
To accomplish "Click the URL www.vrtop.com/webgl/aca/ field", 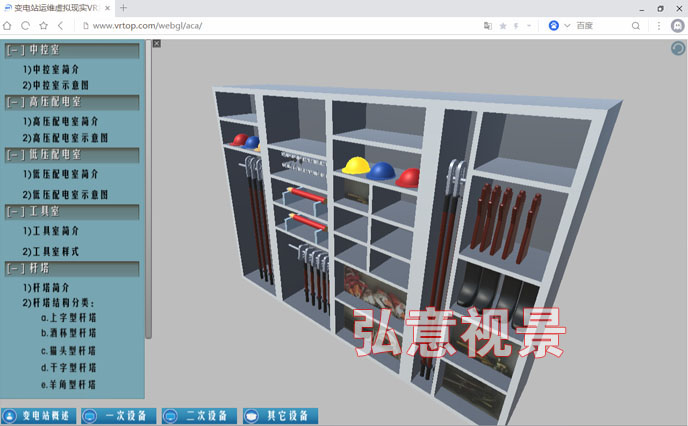I will 147,26.
